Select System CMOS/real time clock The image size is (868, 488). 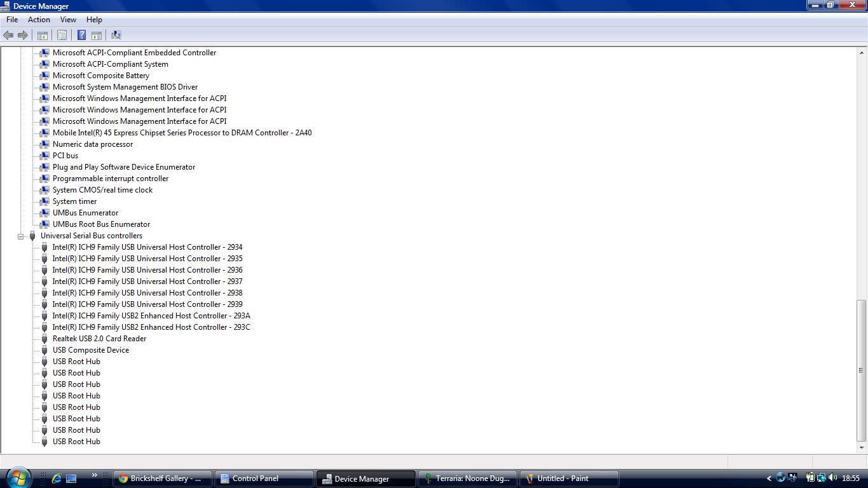pos(102,190)
